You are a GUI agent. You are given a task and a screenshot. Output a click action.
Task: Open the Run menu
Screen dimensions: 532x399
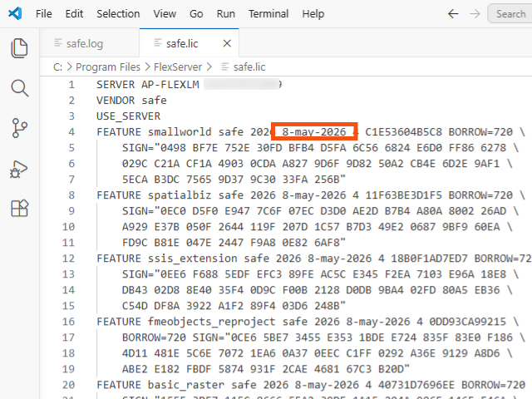[225, 14]
